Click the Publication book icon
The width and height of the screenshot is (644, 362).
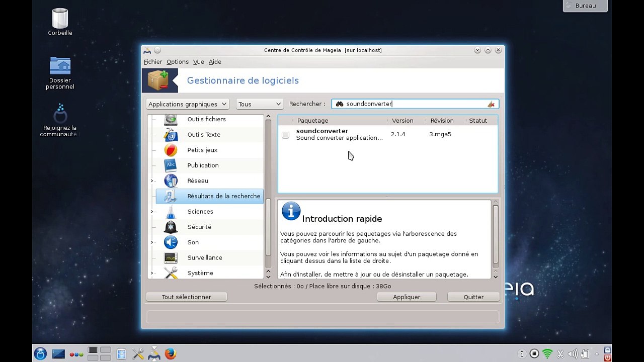tap(171, 165)
